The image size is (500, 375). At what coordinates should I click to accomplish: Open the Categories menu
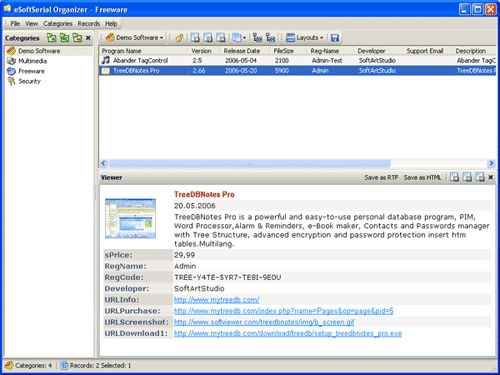coord(58,24)
